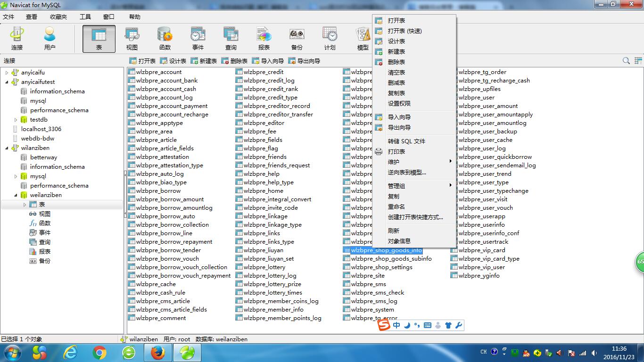Collapse the anyicaifutest connection node
Image resolution: width=644 pixels, height=362 pixels.
7,82
